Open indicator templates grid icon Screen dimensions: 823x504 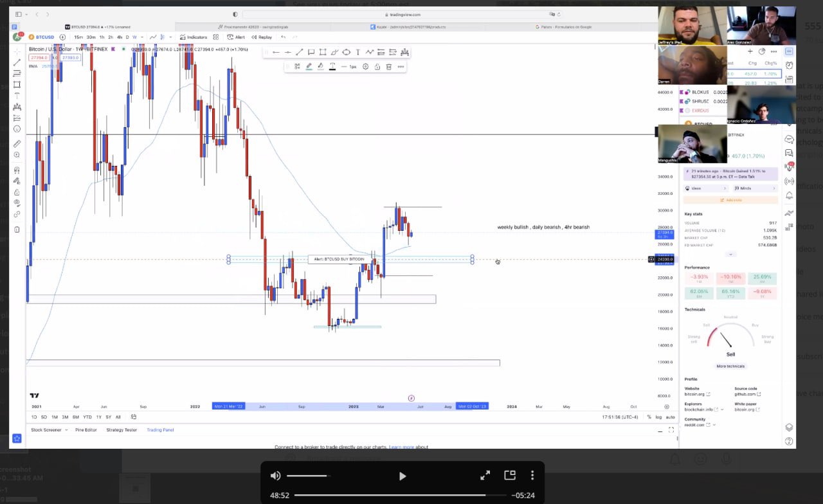tap(217, 37)
